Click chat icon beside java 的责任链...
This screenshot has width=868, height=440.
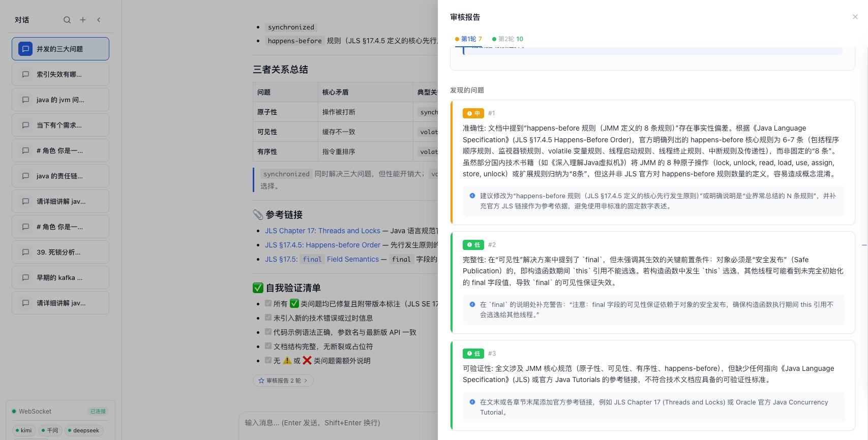point(25,176)
